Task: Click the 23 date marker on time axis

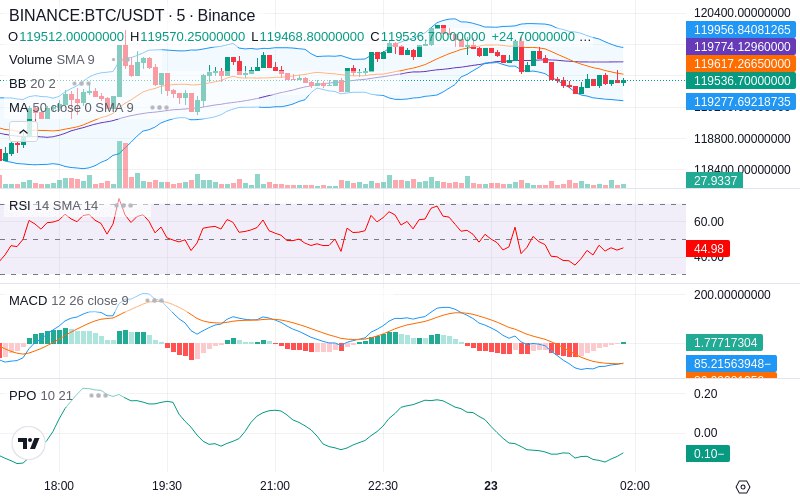Action: tap(491, 486)
